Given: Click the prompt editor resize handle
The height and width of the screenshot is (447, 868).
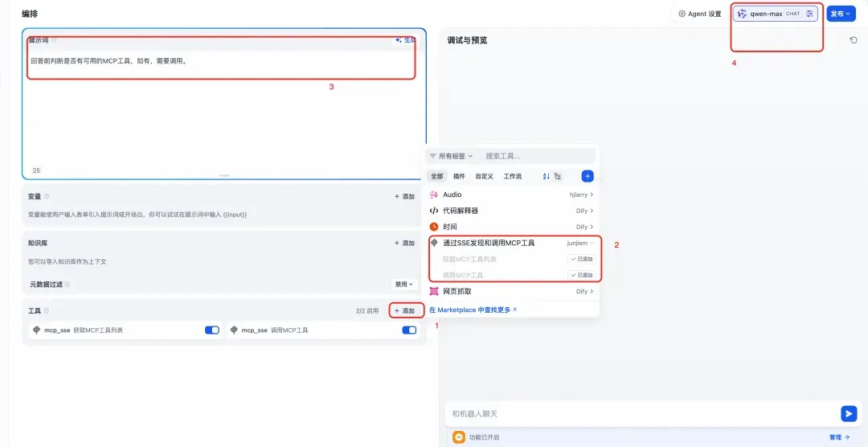Looking at the screenshot, I should (224, 175).
